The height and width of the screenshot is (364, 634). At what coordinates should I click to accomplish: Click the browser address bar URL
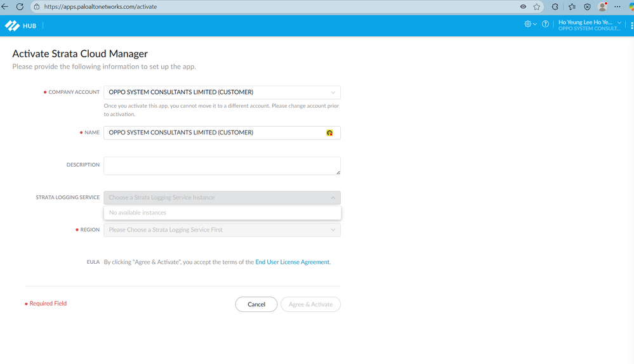[100, 6]
